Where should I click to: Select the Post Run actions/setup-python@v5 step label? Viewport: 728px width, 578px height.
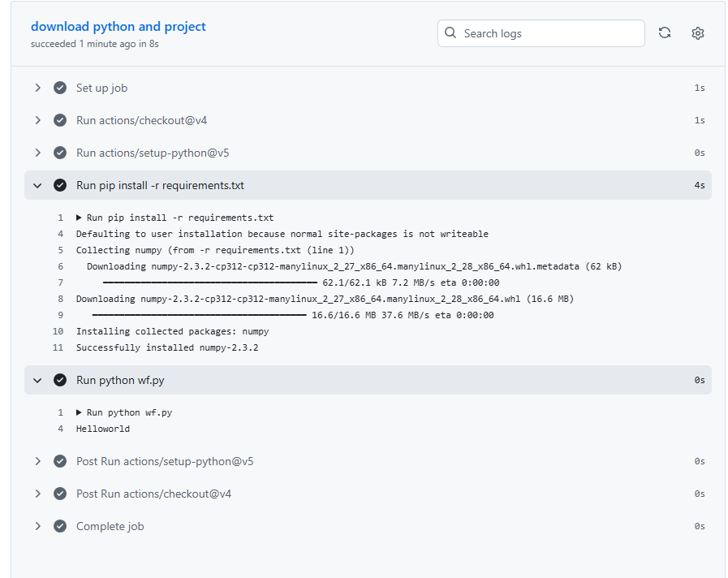tap(165, 461)
